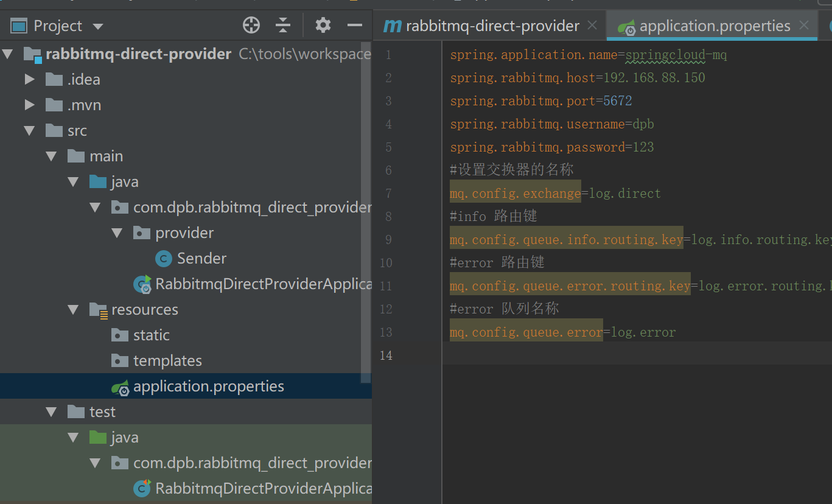This screenshot has width=832, height=504.
Task: Open Project panel settings gear
Action: [x=323, y=25]
